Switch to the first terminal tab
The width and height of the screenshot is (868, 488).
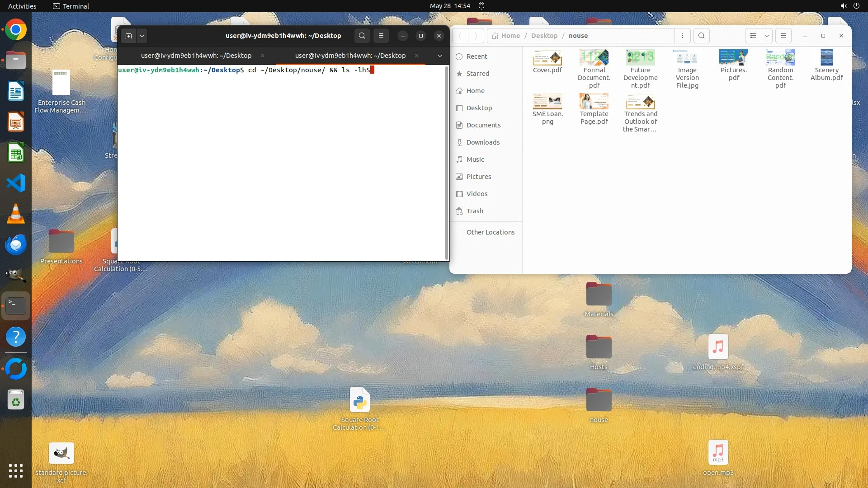[196, 56]
